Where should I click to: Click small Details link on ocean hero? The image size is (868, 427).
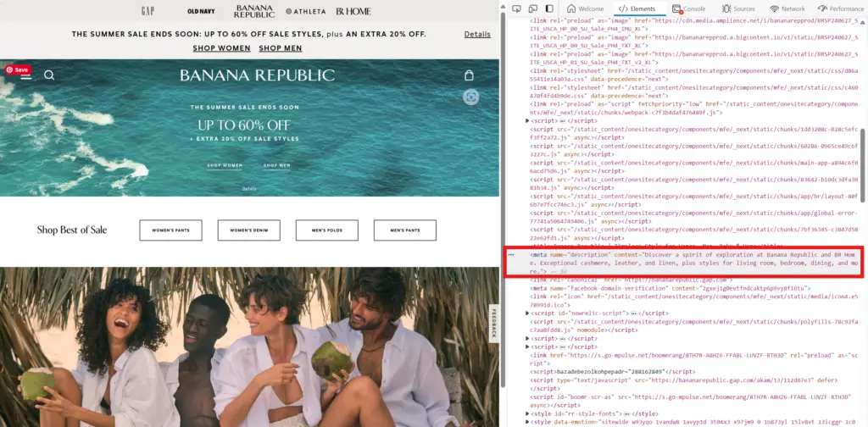[249, 189]
